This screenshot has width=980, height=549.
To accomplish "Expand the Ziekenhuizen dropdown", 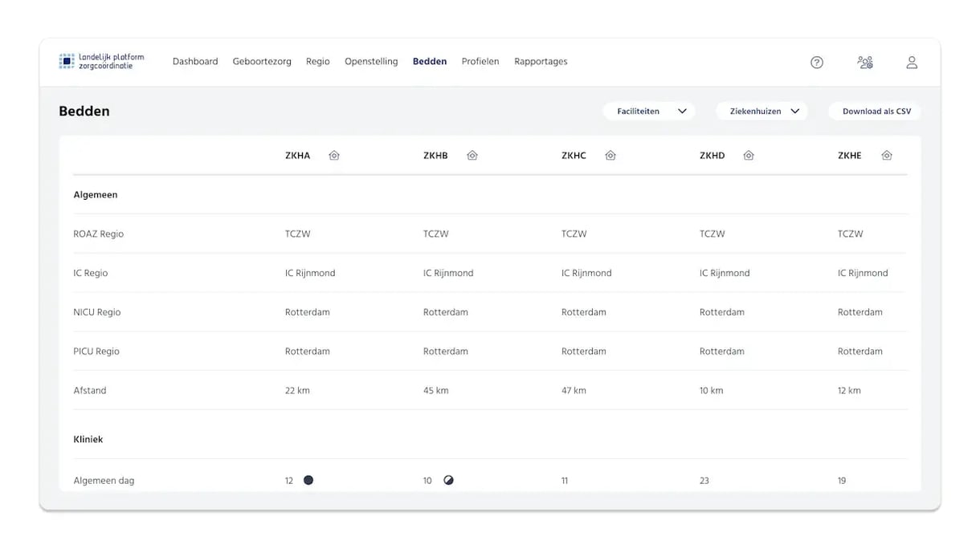I will coord(762,112).
